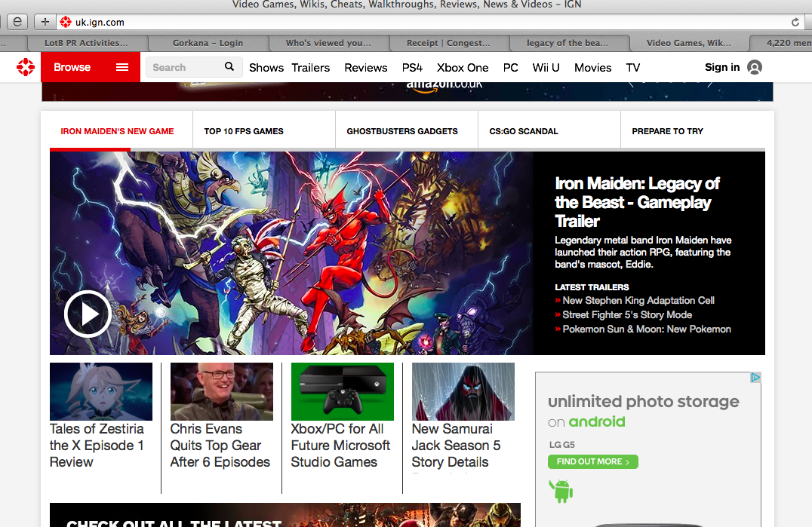Screen dimensions: 812x527
Task: Open Xbox/PC Future Microsoft Studio Games article
Action: [340, 446]
